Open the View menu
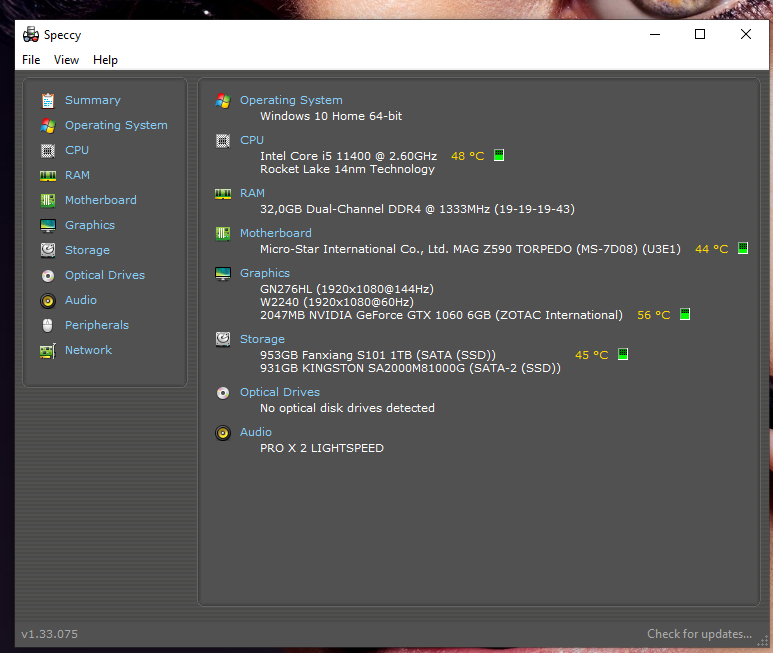Viewport: 773px width, 653px height. (66, 60)
